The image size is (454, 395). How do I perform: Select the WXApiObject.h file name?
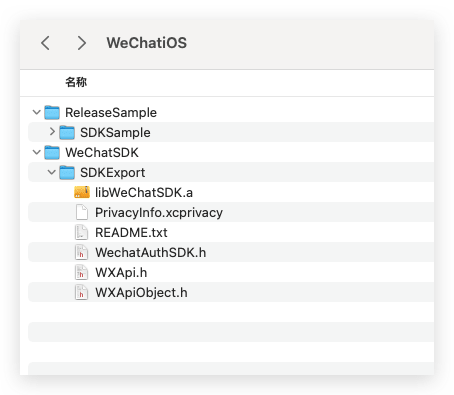(x=141, y=293)
